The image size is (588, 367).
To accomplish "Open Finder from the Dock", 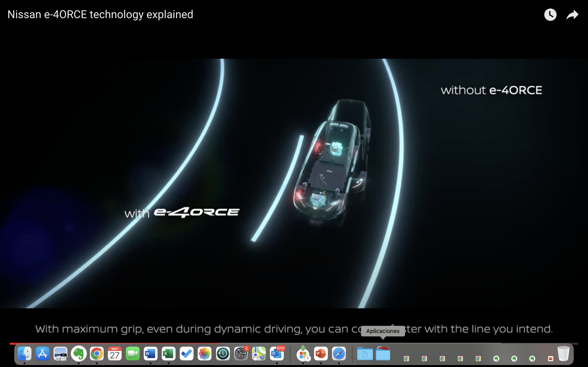I will [24, 354].
